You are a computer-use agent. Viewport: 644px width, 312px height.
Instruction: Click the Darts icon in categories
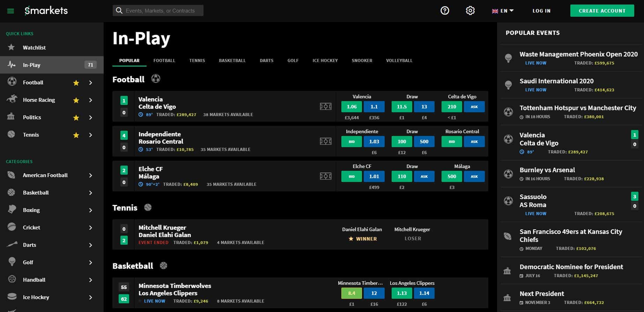click(x=12, y=244)
